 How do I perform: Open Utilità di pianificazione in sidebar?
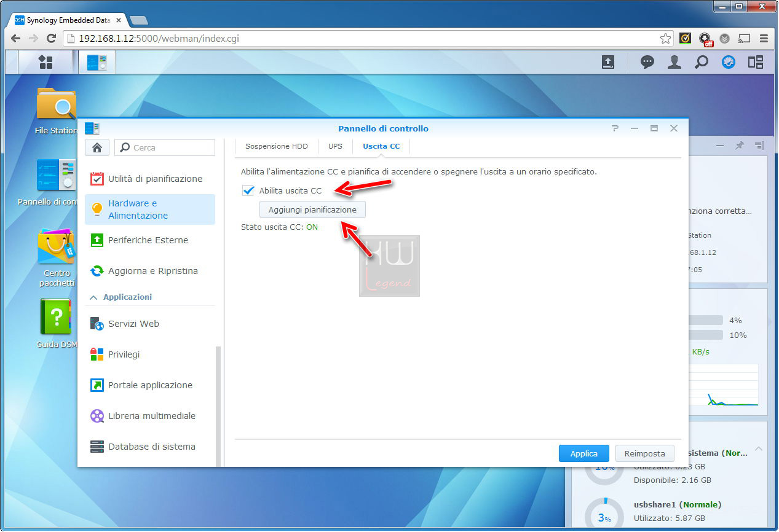pos(150,179)
